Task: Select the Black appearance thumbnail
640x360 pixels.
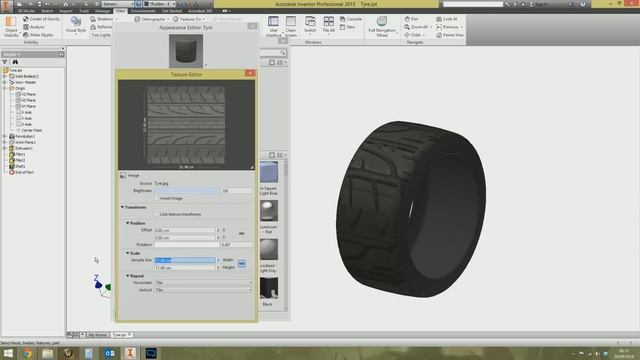Action: point(269,288)
